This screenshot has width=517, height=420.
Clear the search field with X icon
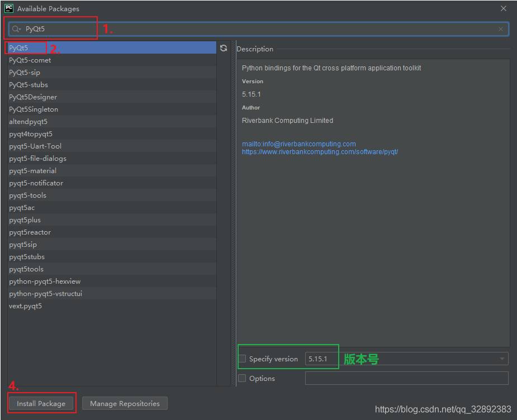[x=501, y=29]
